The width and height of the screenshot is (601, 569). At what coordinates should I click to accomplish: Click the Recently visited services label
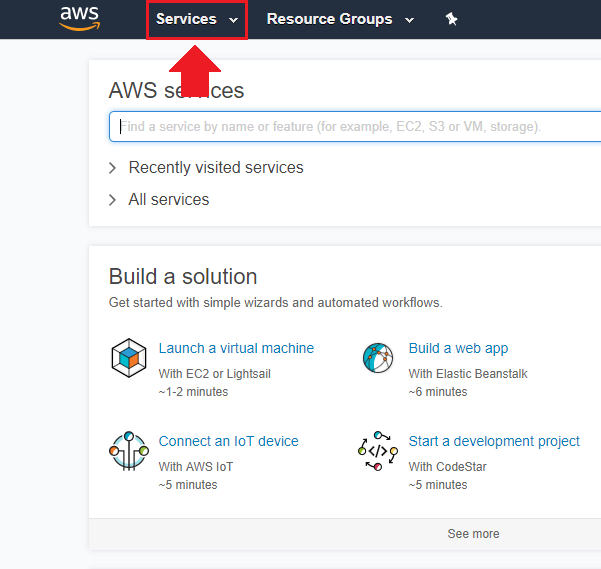tap(216, 167)
